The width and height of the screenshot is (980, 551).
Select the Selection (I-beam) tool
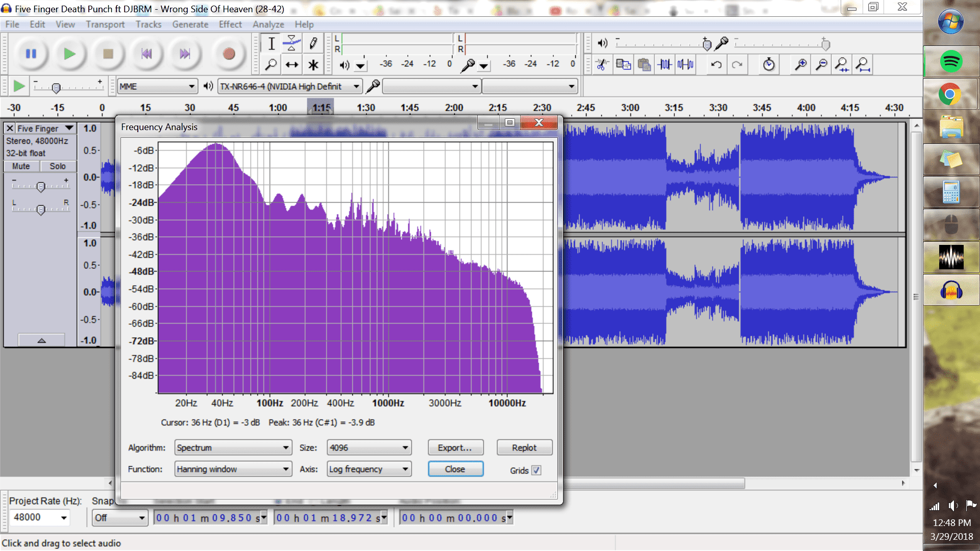(272, 44)
